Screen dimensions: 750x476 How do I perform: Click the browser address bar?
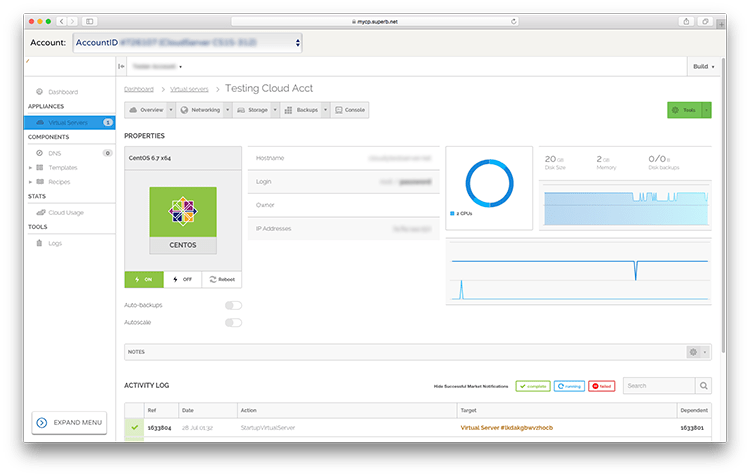375,22
